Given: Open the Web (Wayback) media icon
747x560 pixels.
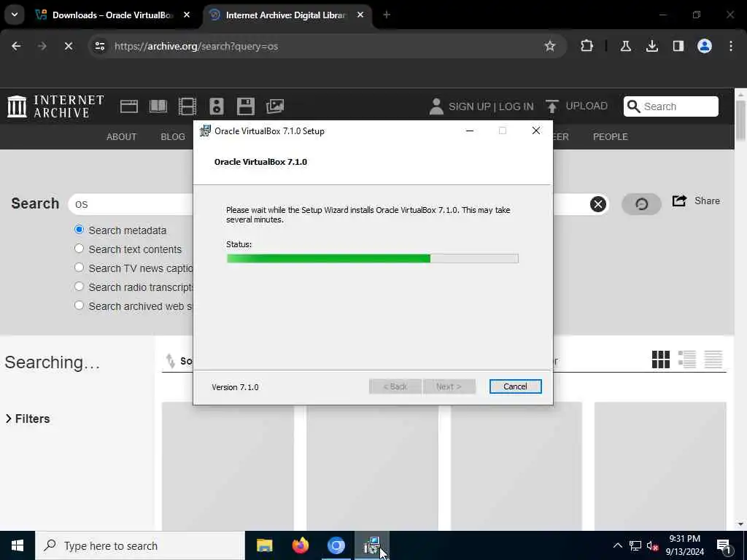Looking at the screenshot, I should tap(128, 106).
